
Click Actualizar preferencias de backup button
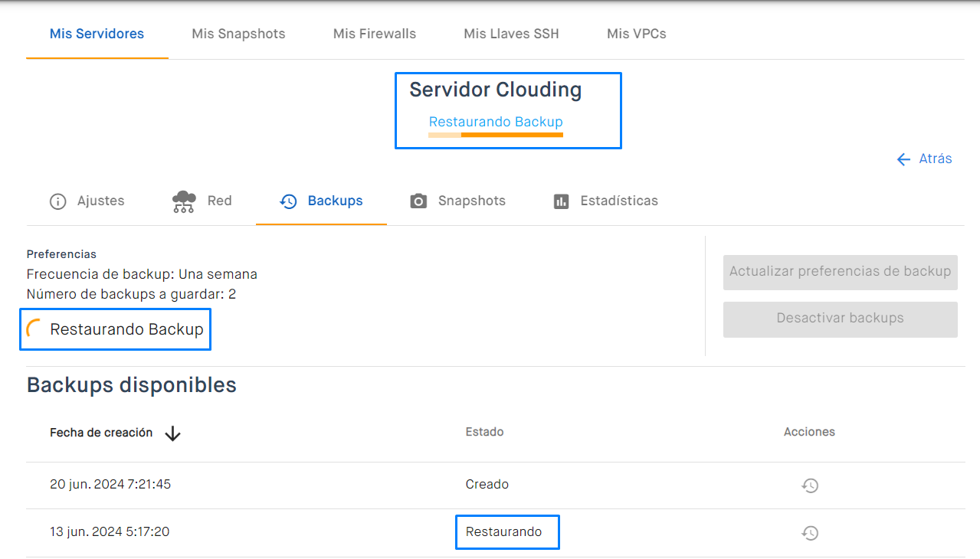click(841, 272)
